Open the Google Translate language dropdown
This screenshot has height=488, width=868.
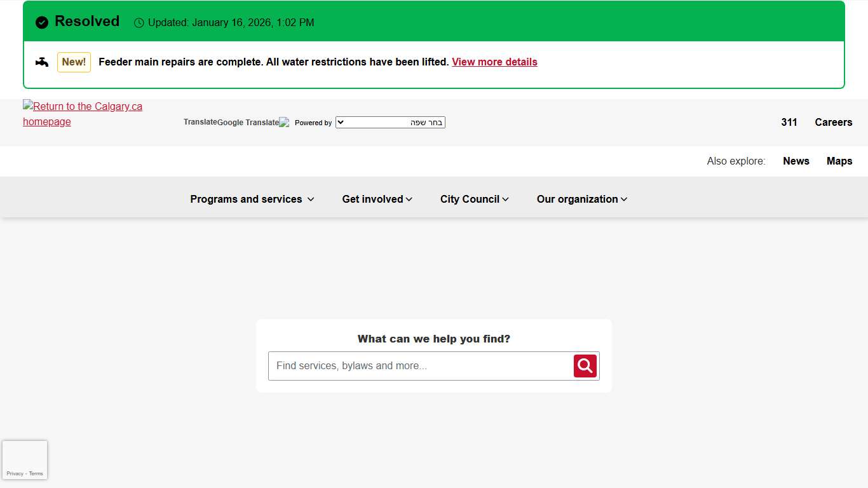pos(390,122)
